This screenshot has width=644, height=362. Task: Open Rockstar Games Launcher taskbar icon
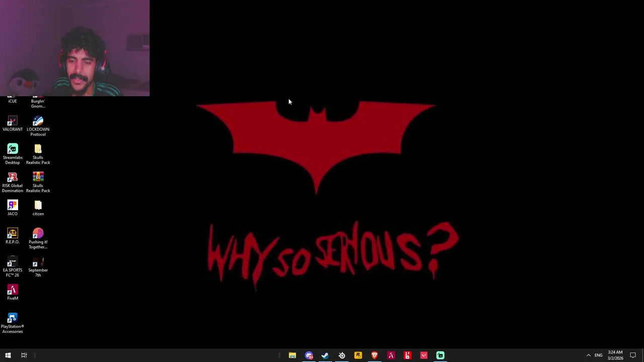tap(358, 355)
